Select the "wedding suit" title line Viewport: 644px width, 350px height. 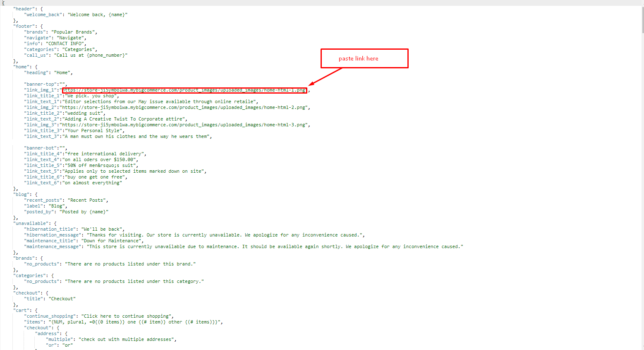[65, 113]
